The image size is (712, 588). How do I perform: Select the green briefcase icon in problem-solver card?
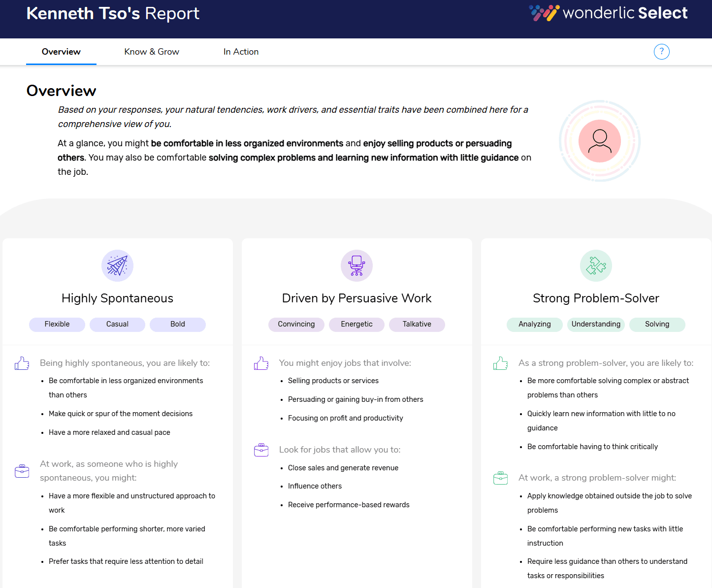[x=500, y=478]
